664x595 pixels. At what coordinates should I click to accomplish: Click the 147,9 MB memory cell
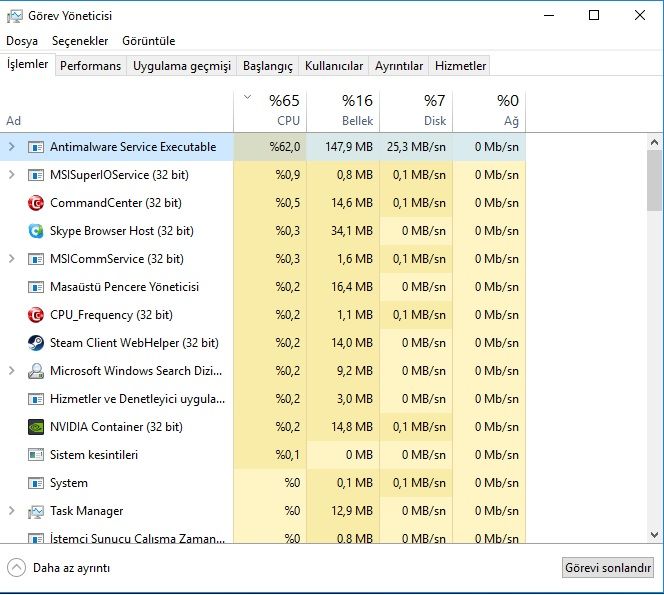click(x=343, y=147)
